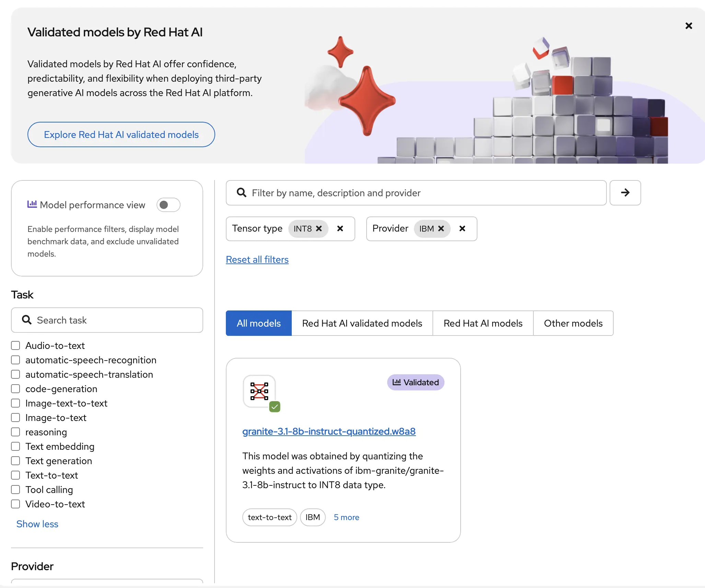Image resolution: width=705 pixels, height=588 pixels.
Task: Click the Provider section heading in sidebar
Action: point(32,566)
